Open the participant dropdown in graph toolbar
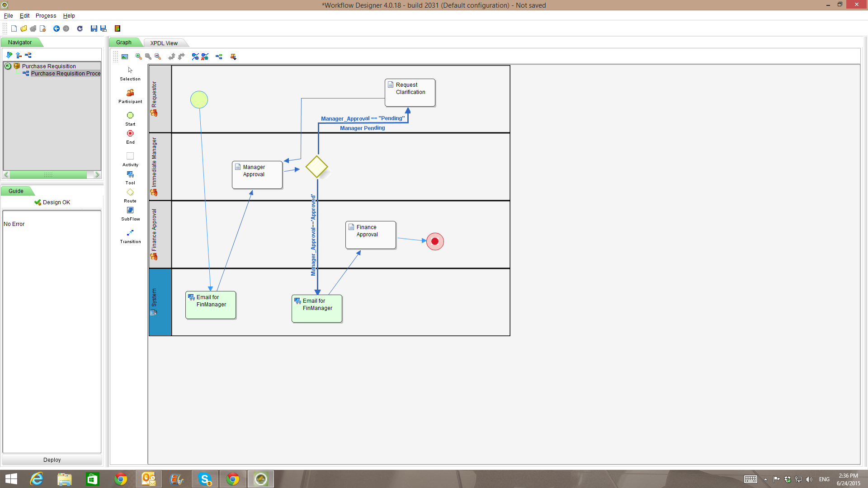 pos(233,56)
